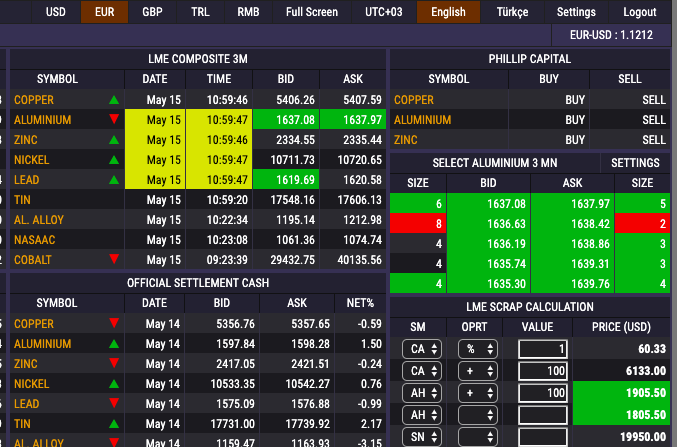This screenshot has width=677, height=447.
Task: Open empty operator dropdown in 1805.50 row
Action: click(x=478, y=415)
